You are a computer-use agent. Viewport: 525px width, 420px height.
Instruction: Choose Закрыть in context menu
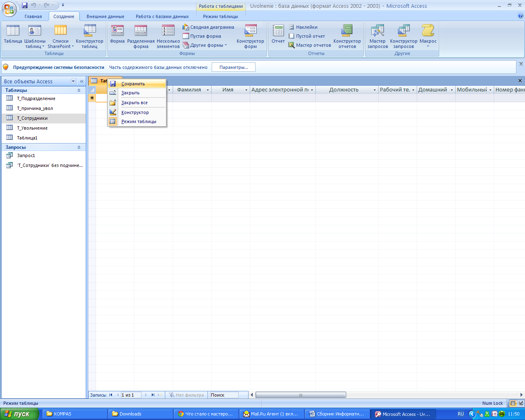tap(137, 93)
